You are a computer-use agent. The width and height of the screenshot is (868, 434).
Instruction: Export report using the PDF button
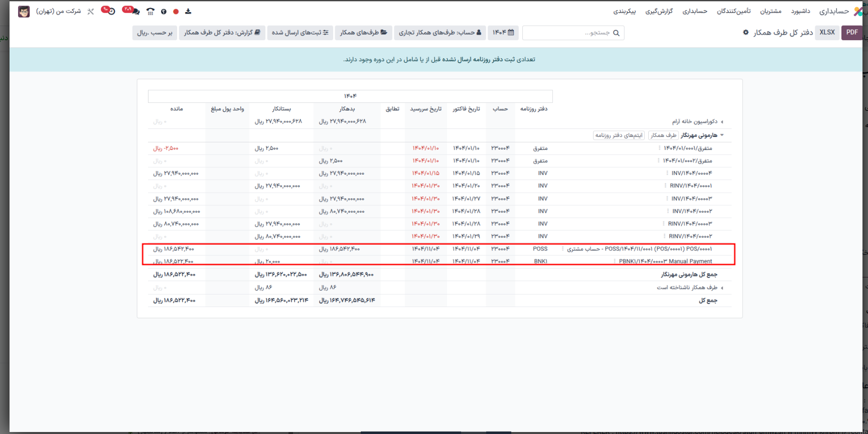(x=852, y=33)
